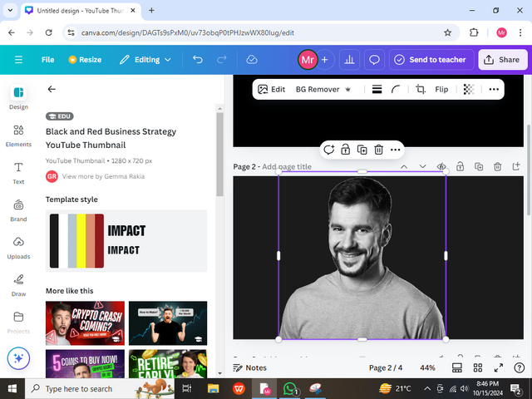Open more options in image toolbar

pyautogui.click(x=494, y=89)
